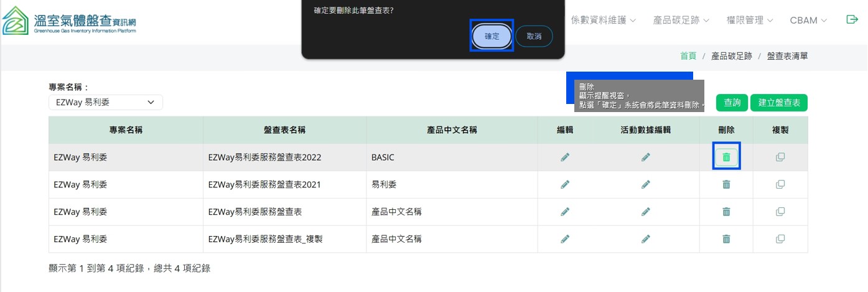Click the greenhouse gas platform logo
Image resolution: width=868 pixels, height=292 pixels.
pyautogui.click(x=68, y=21)
